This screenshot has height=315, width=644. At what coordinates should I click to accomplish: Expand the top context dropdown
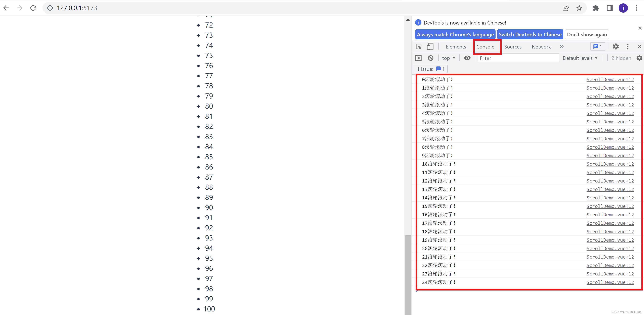449,58
